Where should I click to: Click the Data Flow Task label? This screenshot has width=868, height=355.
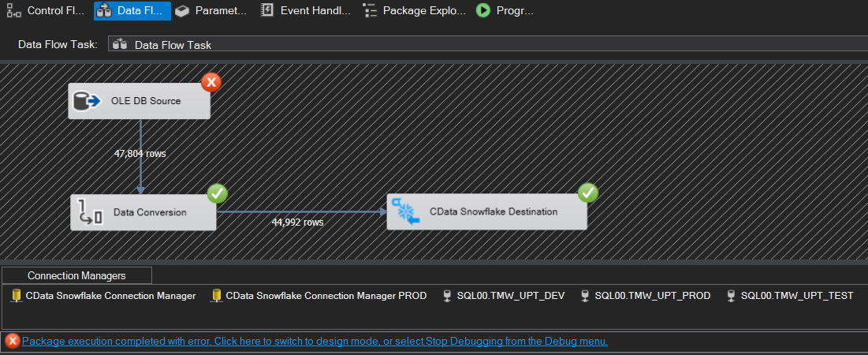(x=58, y=44)
